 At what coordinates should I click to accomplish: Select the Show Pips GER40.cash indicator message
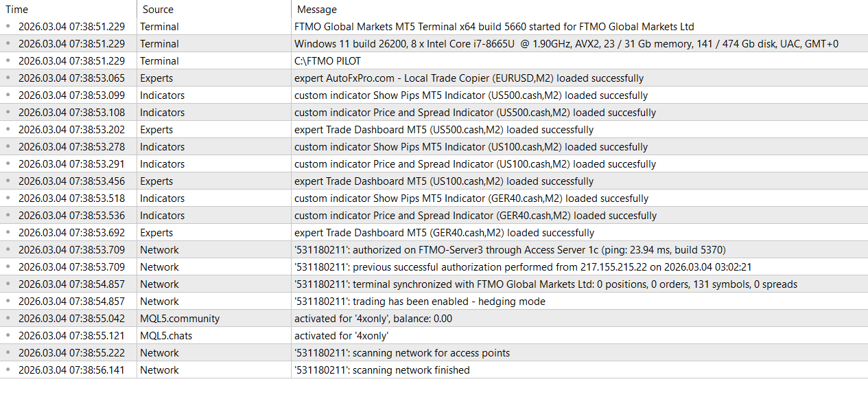[x=471, y=198]
